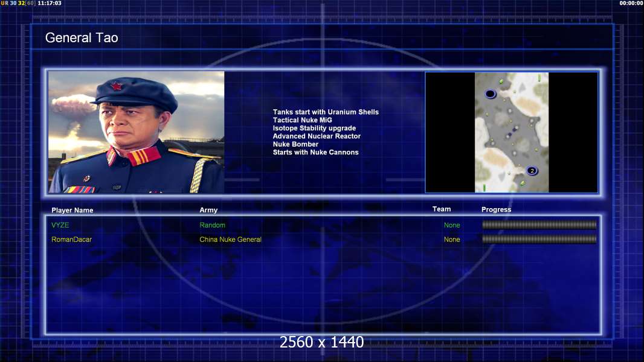Viewport: 644px width, 362px height.
Task: Click the China Nuke General army entry
Action: 230,240
